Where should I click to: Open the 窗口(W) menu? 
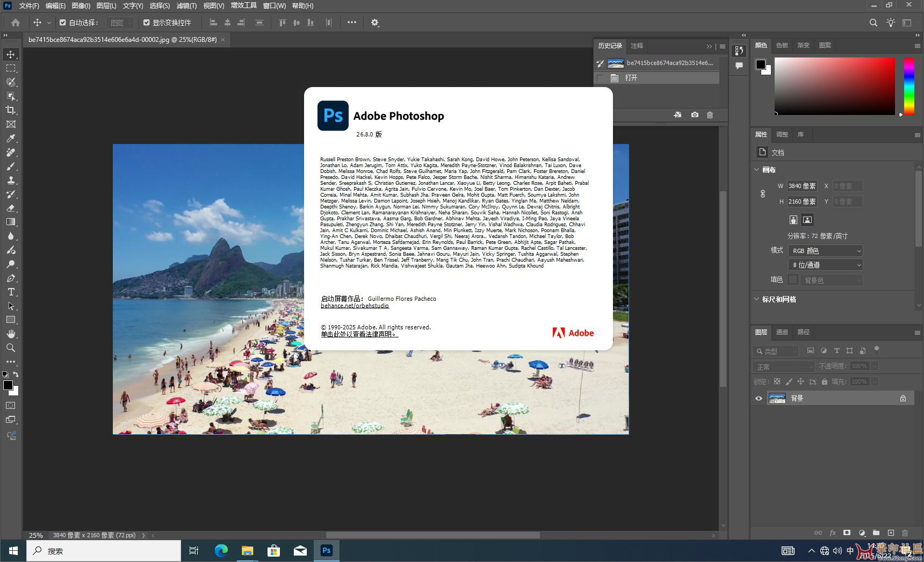point(275,6)
